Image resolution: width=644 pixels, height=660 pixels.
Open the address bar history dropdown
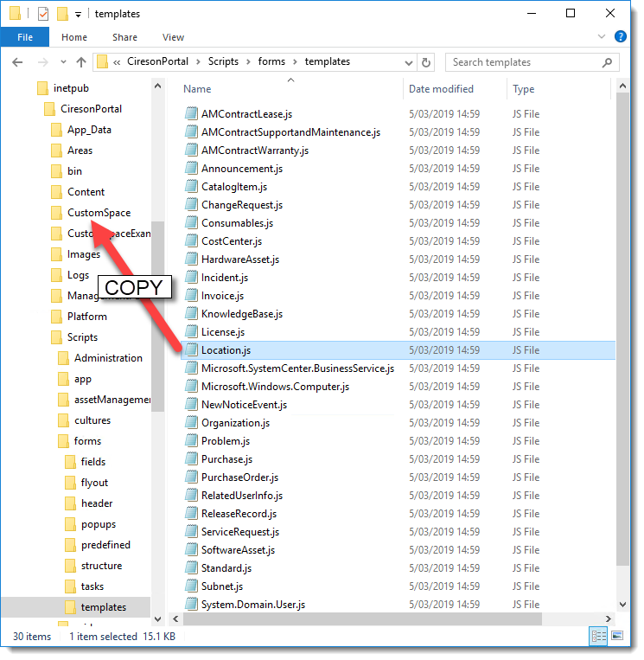(x=408, y=62)
